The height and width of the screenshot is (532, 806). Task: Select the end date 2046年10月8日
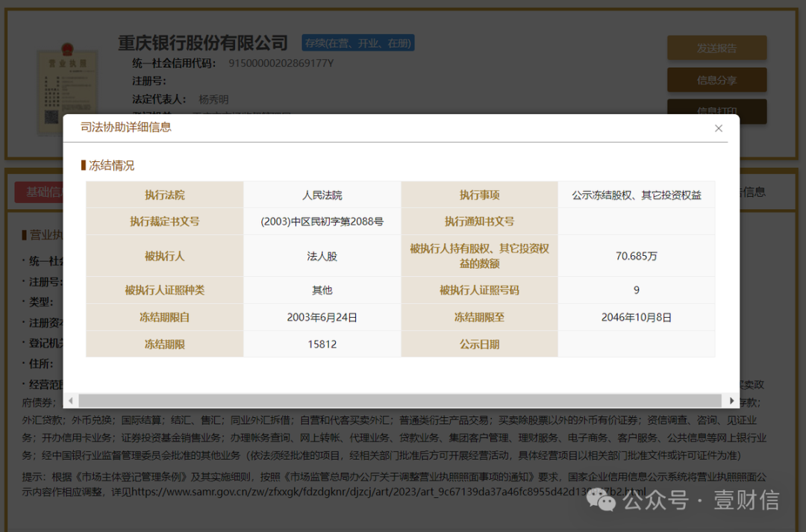[x=637, y=317]
